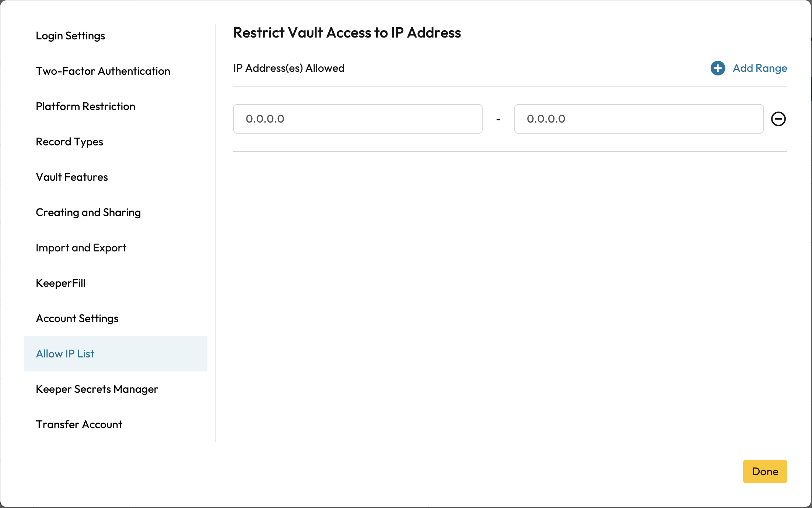Select Platform Restriction in sidebar
Viewport: 812px width, 508px height.
coord(85,106)
